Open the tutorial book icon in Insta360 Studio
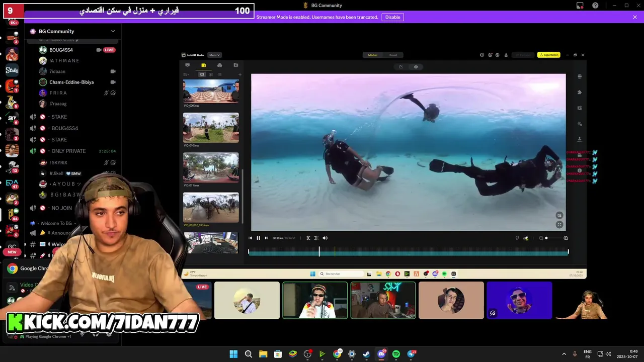The image size is (644, 362). pyautogui.click(x=482, y=55)
